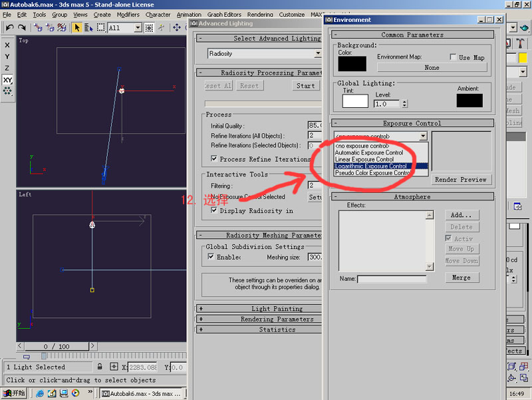This screenshot has height=400, width=532.
Task: Collapse the Atmosphere rollout
Action: coord(412,196)
